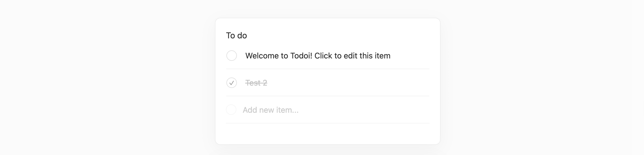Click the word 'Add' in the placeholder

[250, 110]
